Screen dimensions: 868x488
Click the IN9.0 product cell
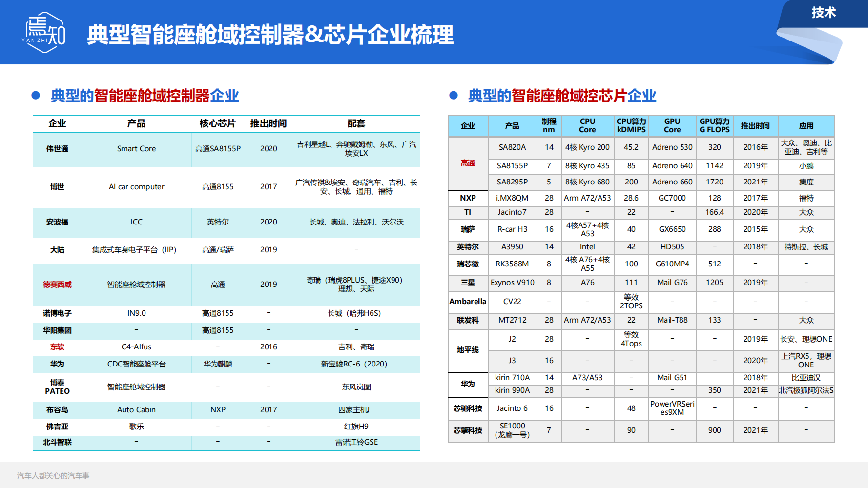point(136,313)
